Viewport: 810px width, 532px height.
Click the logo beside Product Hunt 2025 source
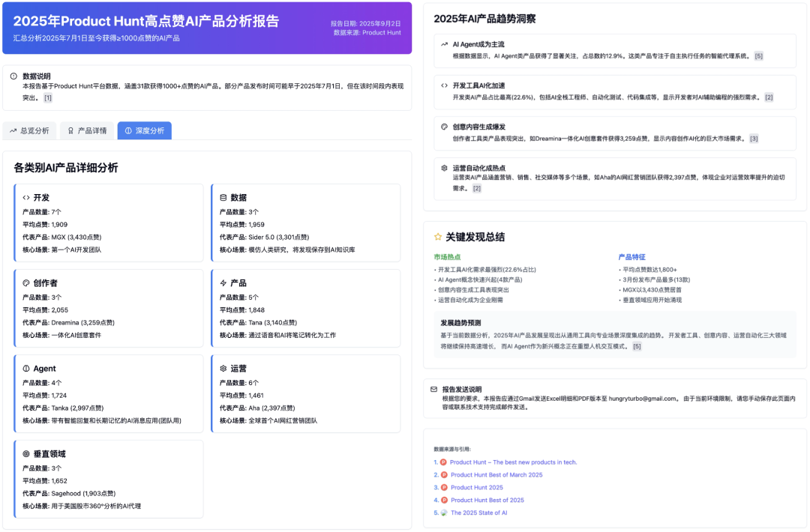tap(444, 488)
